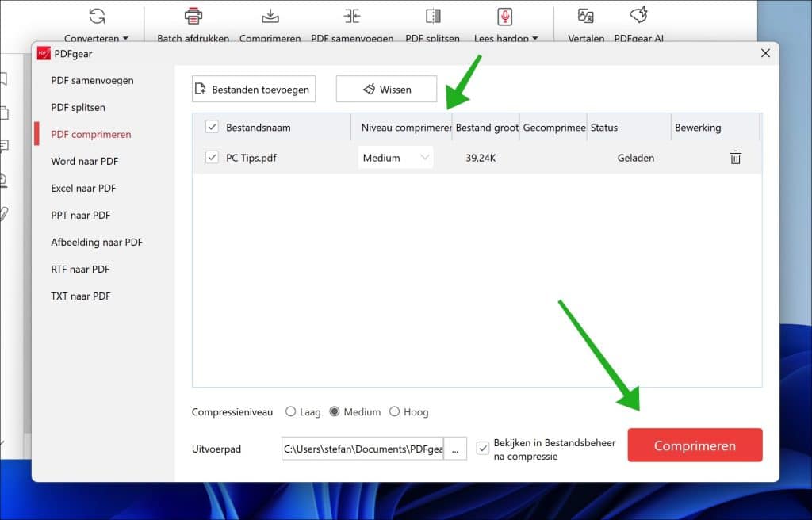The height and width of the screenshot is (520, 812).
Task: Open the Converteren toolbar menu
Action: [x=96, y=23]
